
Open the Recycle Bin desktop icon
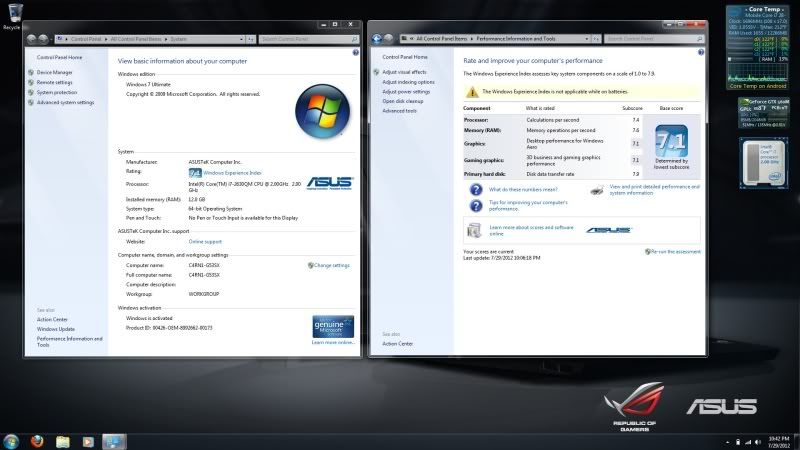coord(15,14)
